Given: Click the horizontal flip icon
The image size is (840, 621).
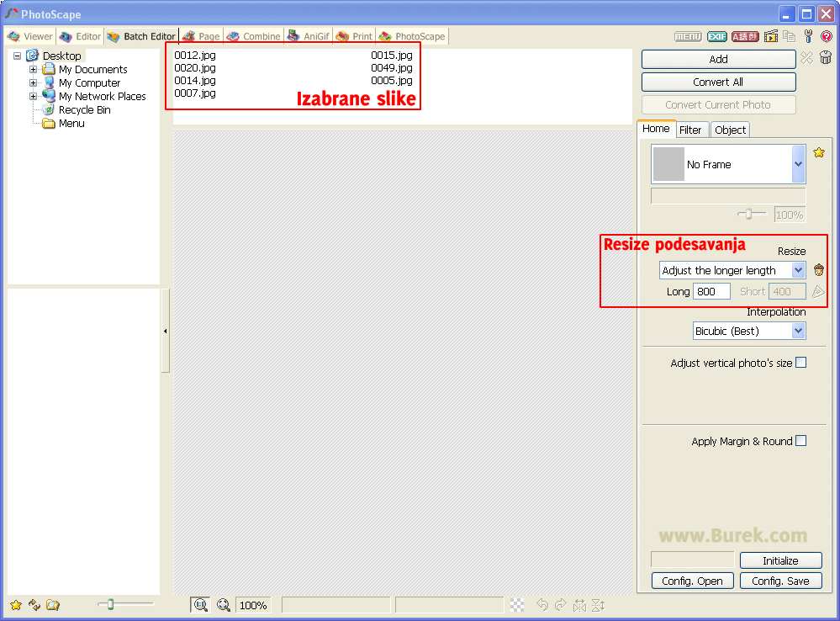Looking at the screenshot, I should pyautogui.click(x=579, y=606).
